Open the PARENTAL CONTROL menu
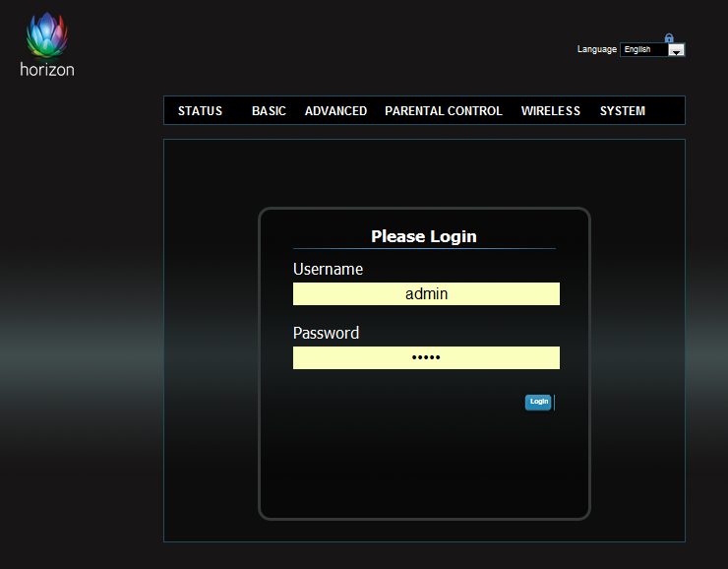 point(444,111)
